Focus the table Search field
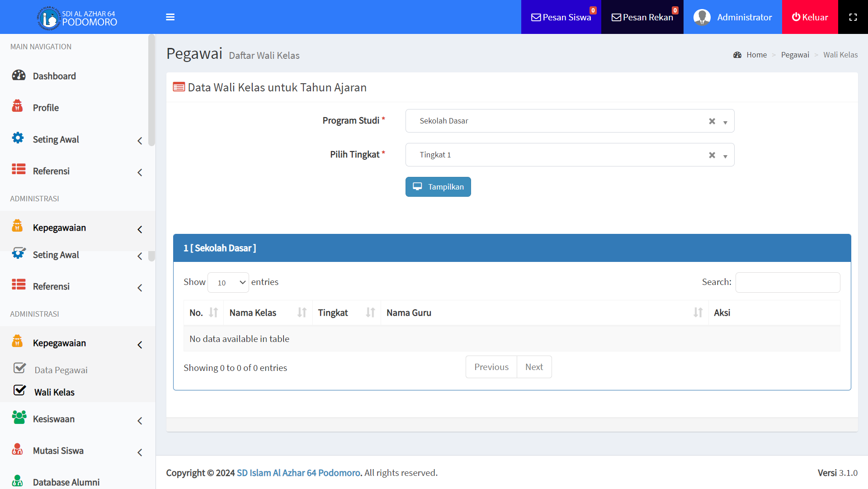The width and height of the screenshot is (868, 489). point(788,282)
